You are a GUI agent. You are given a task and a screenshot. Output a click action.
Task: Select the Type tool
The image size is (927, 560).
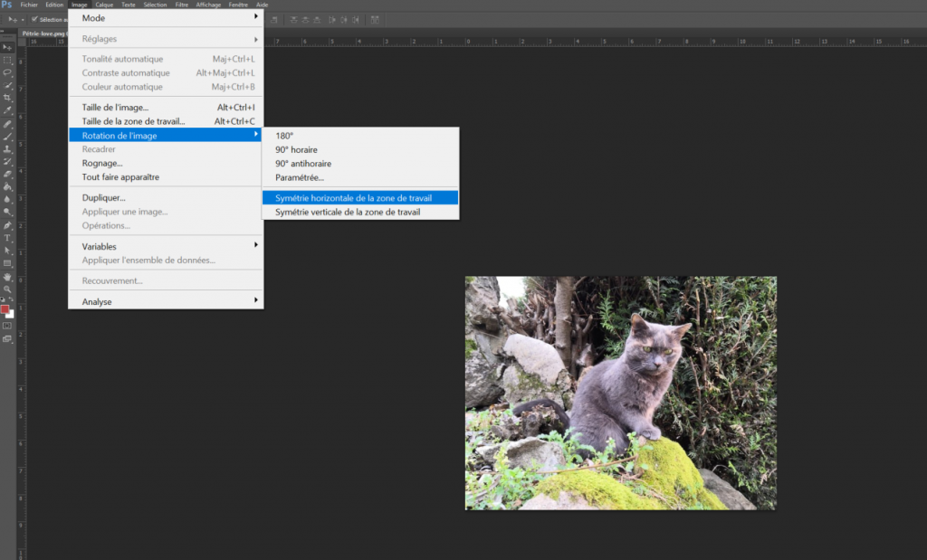click(x=7, y=238)
